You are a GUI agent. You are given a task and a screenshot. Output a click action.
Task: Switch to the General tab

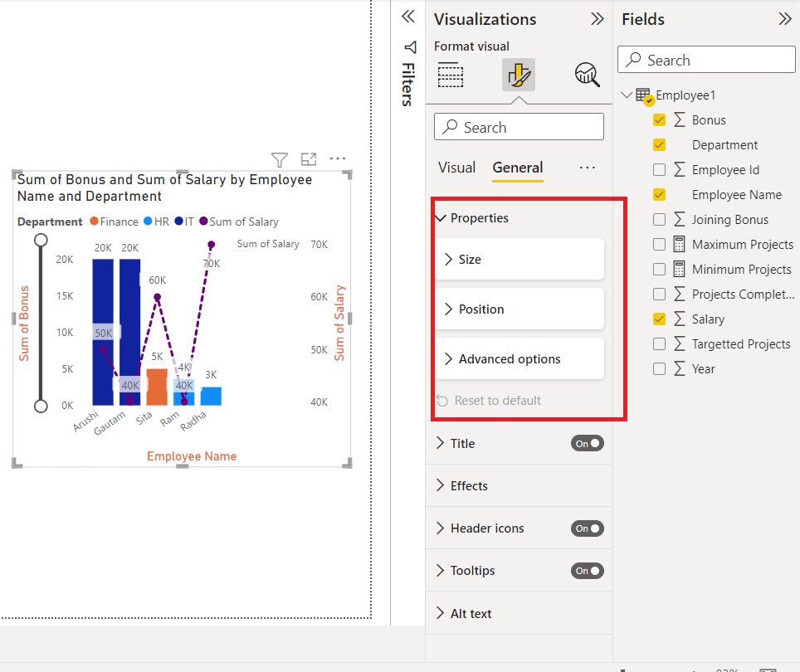[517, 168]
